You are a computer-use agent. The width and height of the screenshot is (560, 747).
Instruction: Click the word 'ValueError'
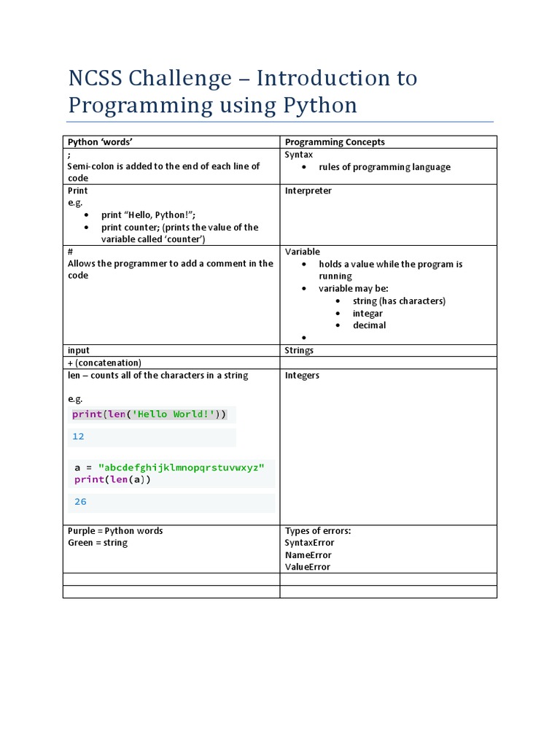click(x=308, y=567)
